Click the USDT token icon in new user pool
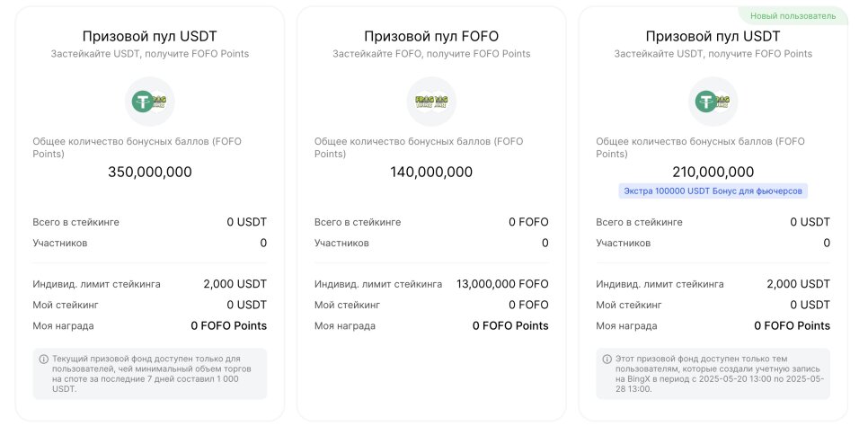Image resolution: width=868 pixels, height=435 pixels. click(707, 102)
